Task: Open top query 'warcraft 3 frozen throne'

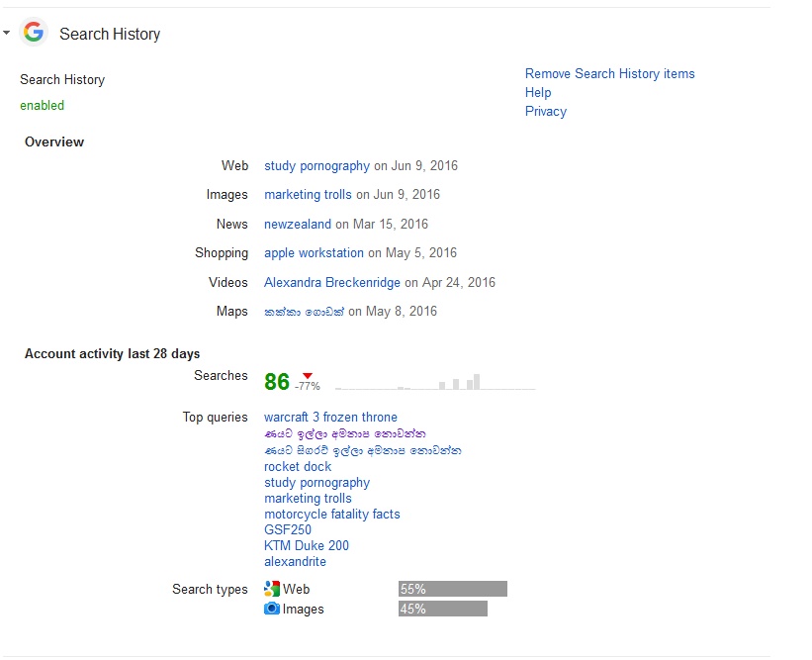Action: 330,417
